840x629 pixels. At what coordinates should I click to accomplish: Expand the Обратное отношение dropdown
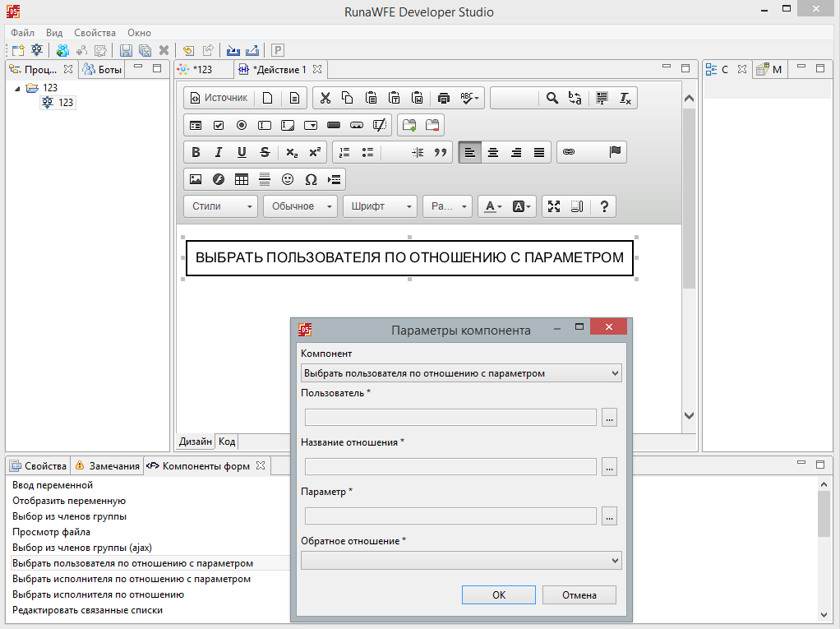[461, 561]
